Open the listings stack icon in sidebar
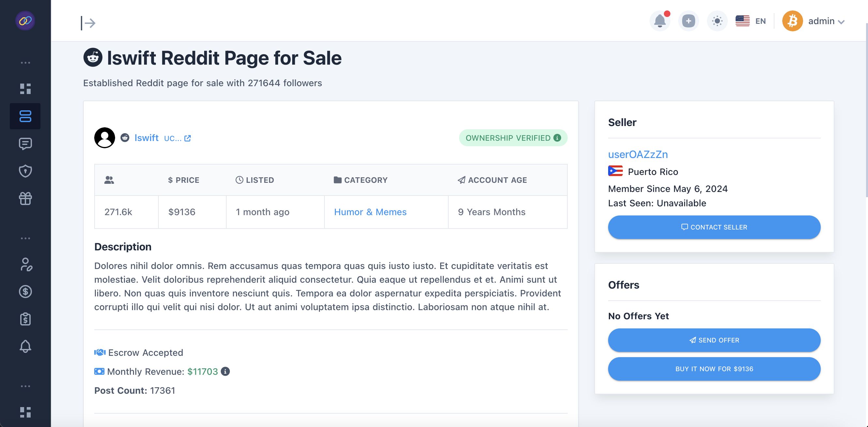The image size is (868, 427). coord(25,116)
